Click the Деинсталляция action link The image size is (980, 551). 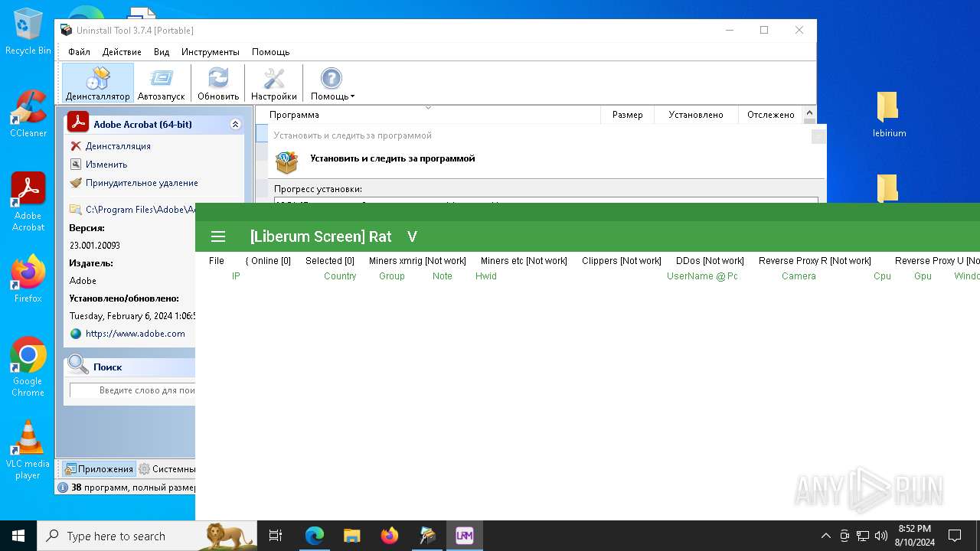click(x=118, y=146)
